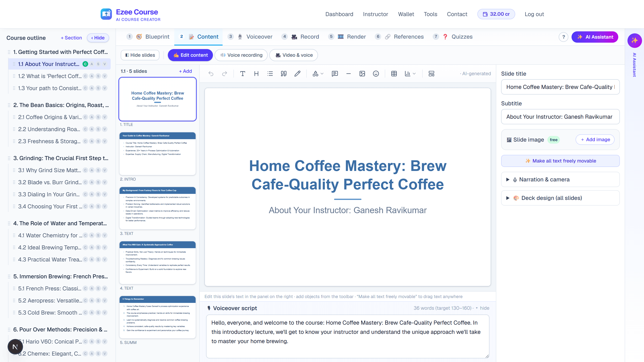Open the Quizzes step tab
644x362 pixels.
click(x=453, y=37)
